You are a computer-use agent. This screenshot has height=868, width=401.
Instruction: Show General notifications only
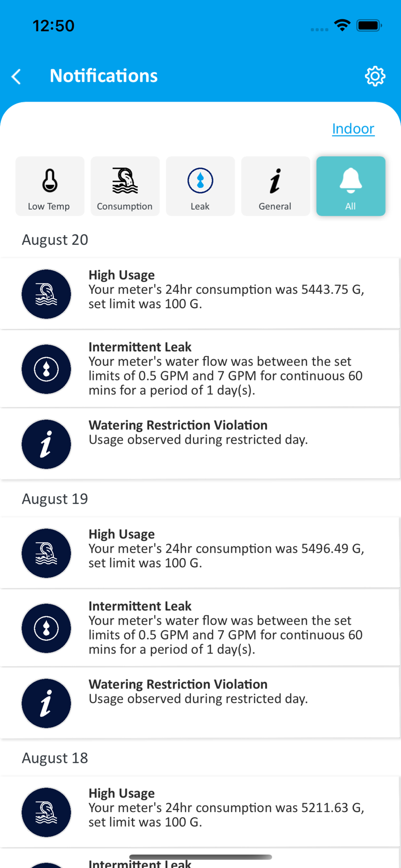click(x=276, y=186)
